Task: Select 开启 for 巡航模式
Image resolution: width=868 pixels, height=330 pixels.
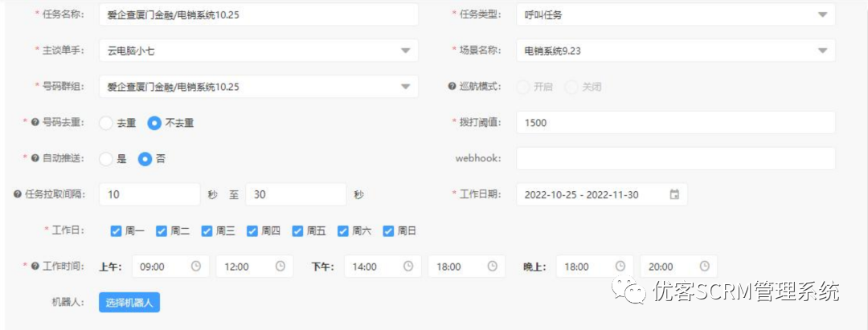Action: pyautogui.click(x=523, y=88)
